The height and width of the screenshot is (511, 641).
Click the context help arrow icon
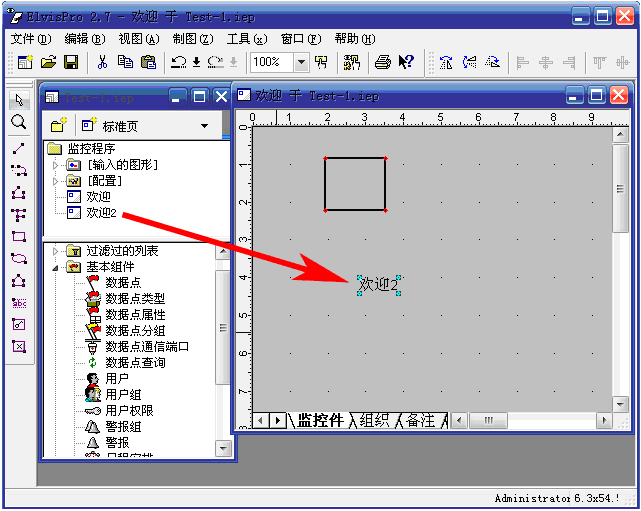406,62
